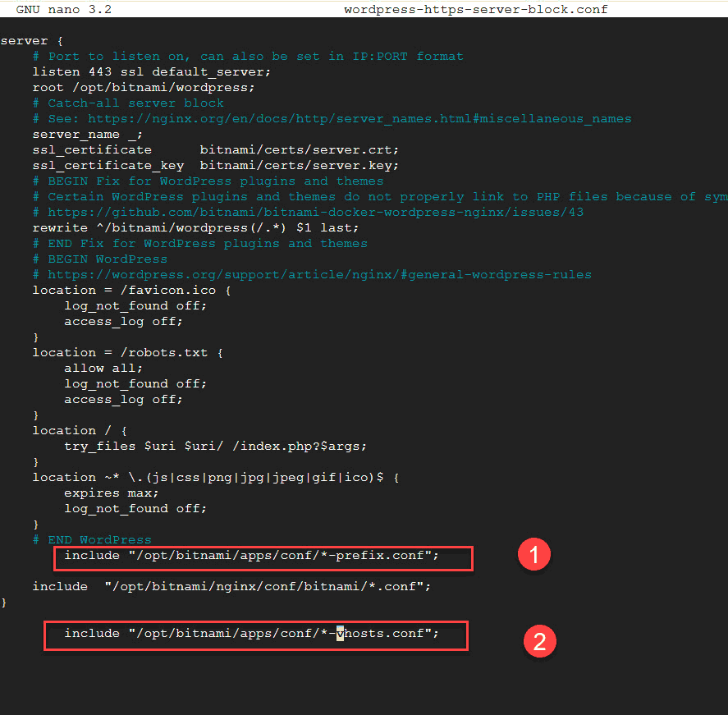The image size is (728, 715).
Task: Click the rewrite ^/bitnami/wordpress line
Action: [x=195, y=228]
